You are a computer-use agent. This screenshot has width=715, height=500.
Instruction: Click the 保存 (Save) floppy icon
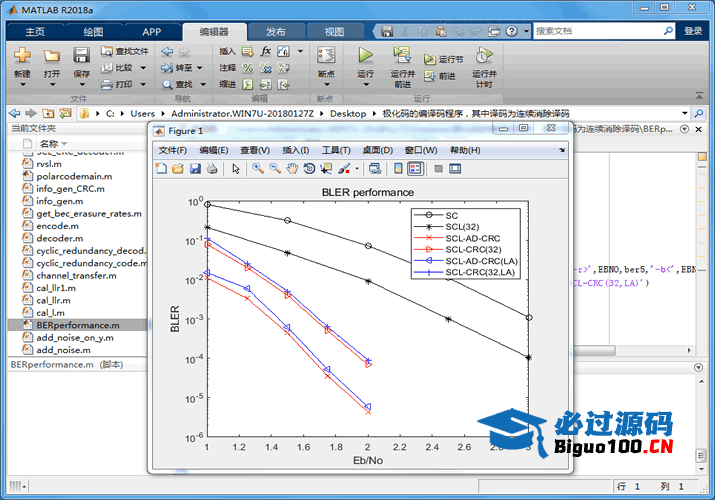point(81,56)
